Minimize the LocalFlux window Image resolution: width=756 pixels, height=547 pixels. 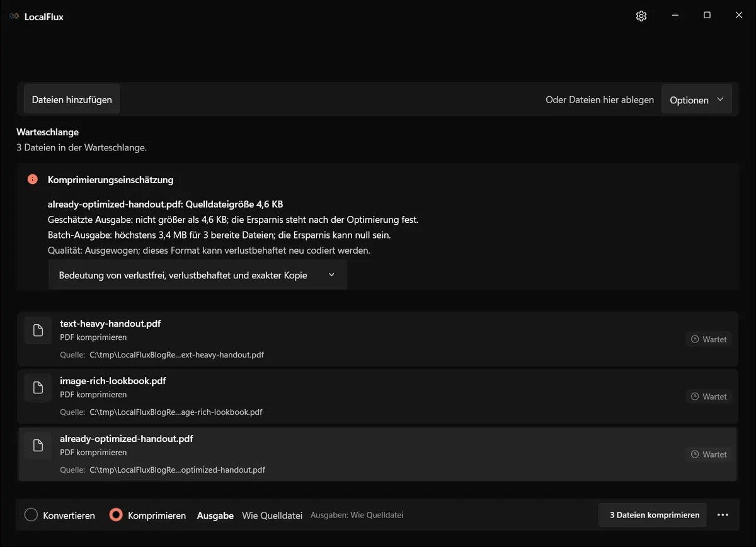675,16
